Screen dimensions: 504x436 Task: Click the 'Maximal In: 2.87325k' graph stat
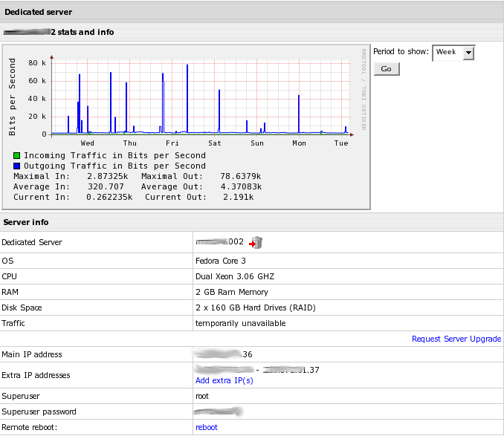coord(71,176)
